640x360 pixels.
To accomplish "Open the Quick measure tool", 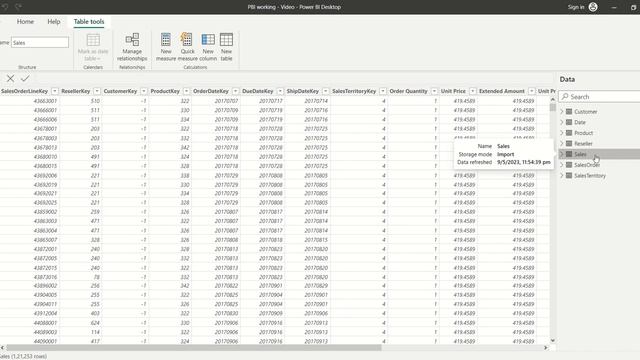I will (187, 47).
